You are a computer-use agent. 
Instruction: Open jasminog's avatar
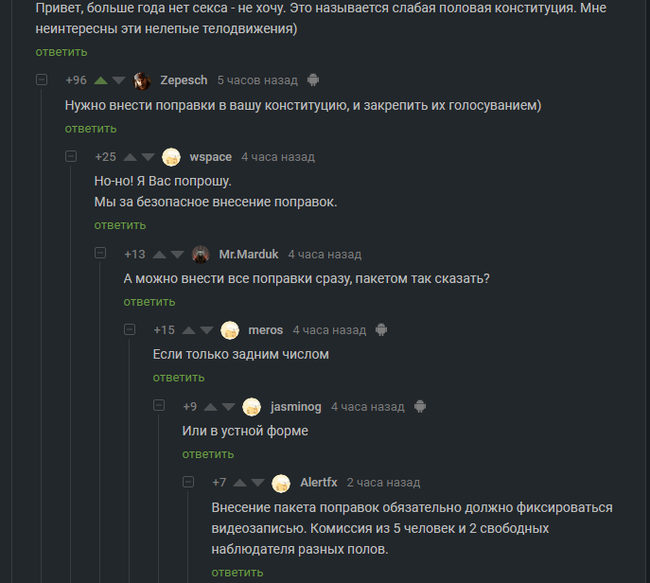click(252, 407)
